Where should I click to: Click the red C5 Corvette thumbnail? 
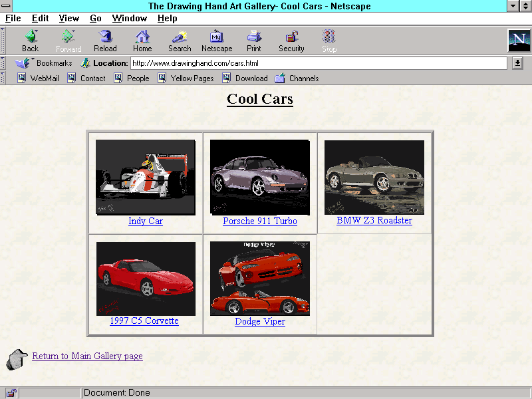pyautogui.click(x=146, y=279)
